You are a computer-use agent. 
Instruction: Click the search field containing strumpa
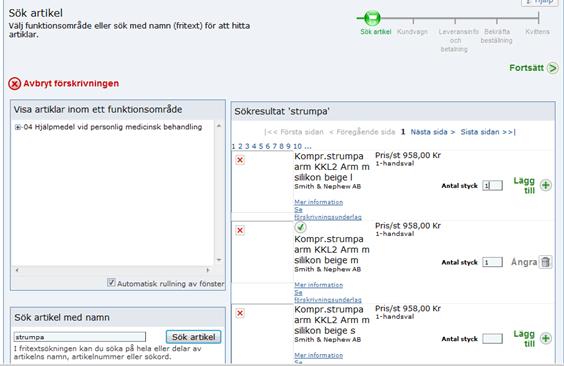click(80, 337)
